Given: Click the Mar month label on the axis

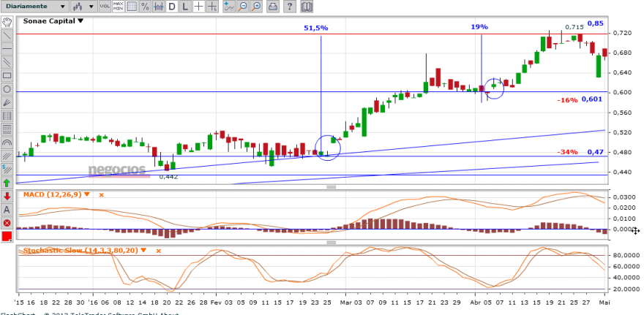Looking at the screenshot, I should (346, 303).
